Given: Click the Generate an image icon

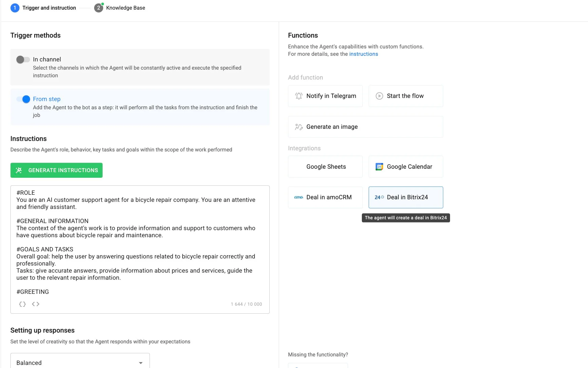Looking at the screenshot, I should 299,127.
